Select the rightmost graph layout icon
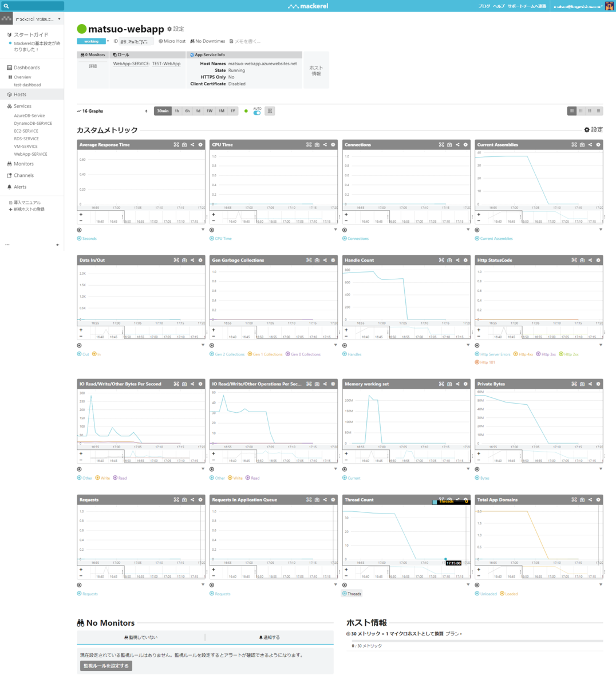 pos(598,111)
